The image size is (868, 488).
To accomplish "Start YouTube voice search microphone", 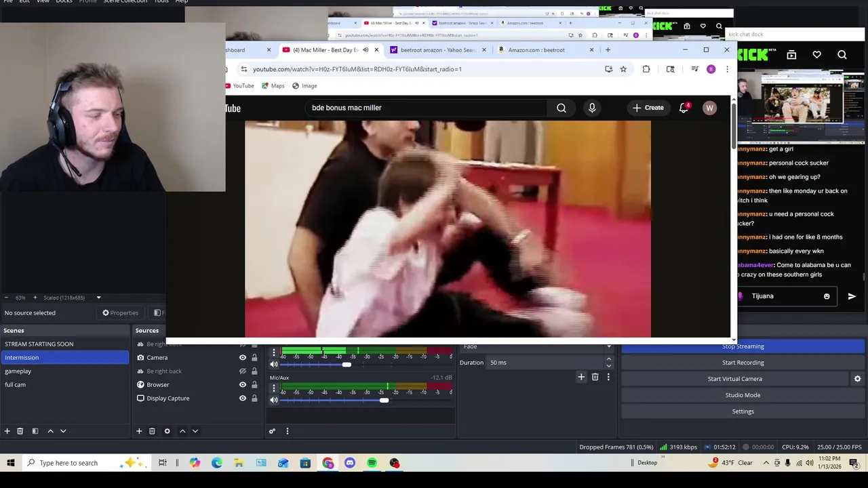I will pos(592,108).
